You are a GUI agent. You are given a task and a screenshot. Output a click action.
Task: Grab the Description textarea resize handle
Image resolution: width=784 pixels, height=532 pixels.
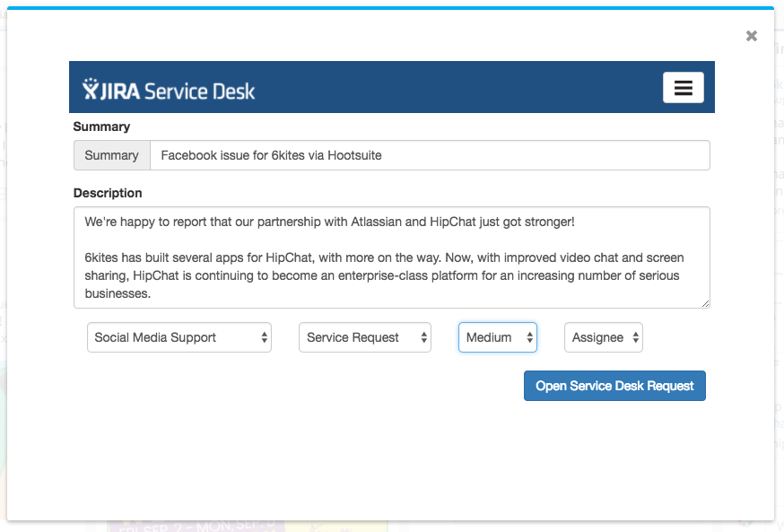pos(705,303)
